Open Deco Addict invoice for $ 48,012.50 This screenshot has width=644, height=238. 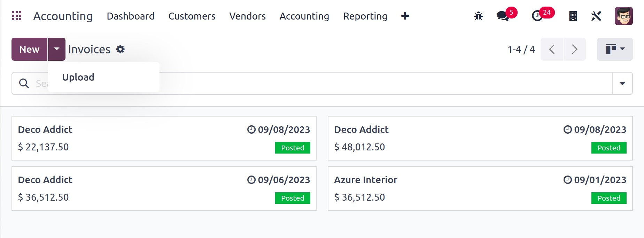[480, 138]
